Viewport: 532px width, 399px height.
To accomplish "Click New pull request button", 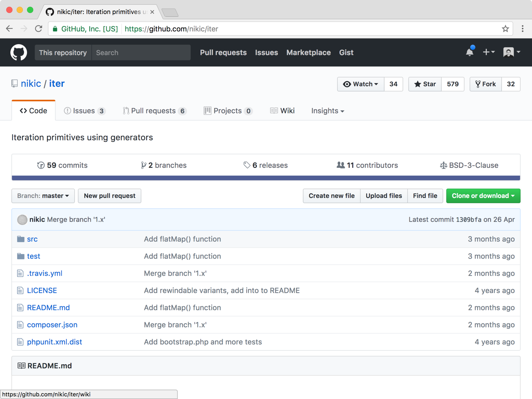I will 110,196.
